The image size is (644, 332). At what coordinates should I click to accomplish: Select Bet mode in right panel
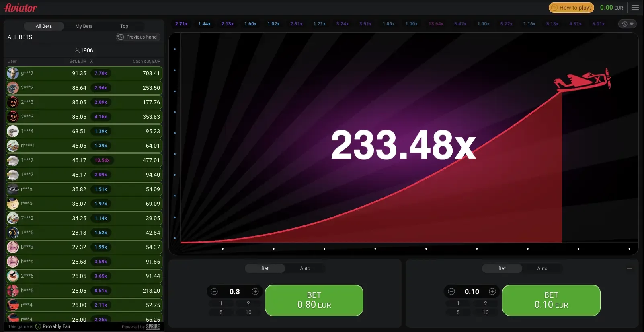tap(502, 268)
